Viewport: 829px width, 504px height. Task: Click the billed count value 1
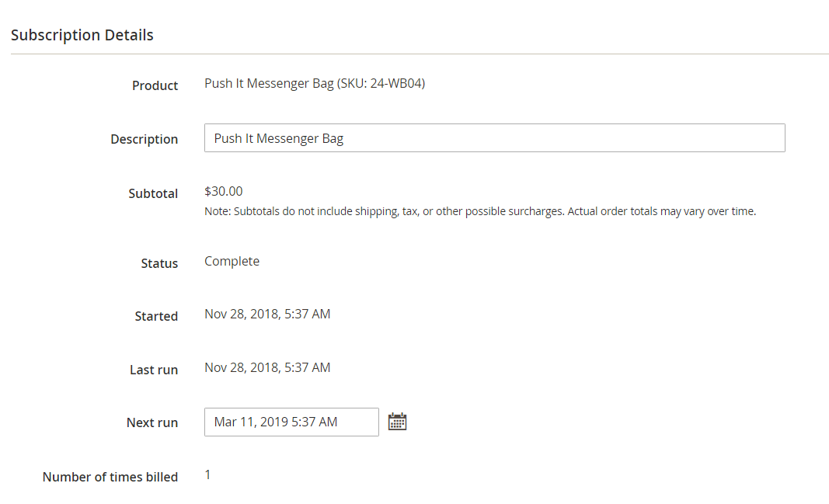click(x=207, y=474)
